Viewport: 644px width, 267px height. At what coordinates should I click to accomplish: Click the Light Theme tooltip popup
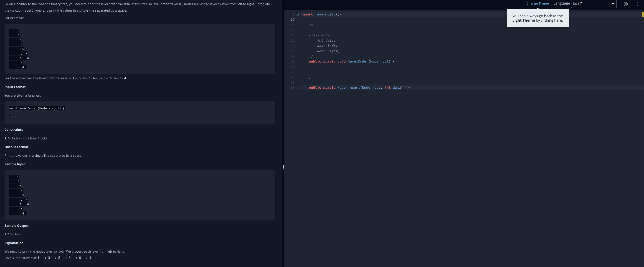(537, 18)
